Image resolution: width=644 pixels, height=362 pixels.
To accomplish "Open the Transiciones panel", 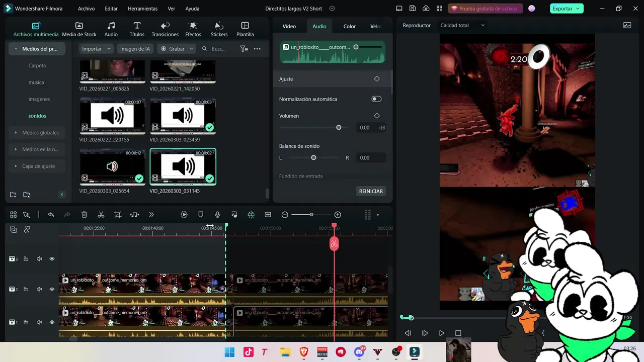I will tap(165, 30).
